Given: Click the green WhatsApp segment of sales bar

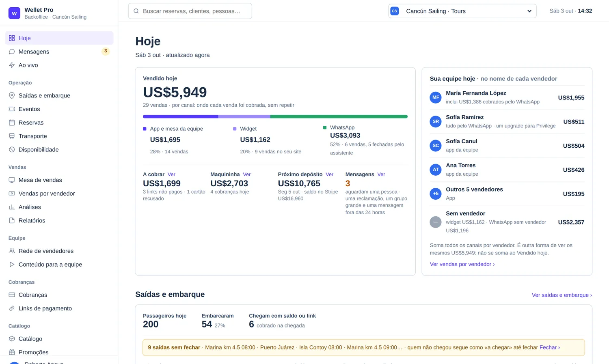Looking at the screenshot, I should click(x=339, y=116).
